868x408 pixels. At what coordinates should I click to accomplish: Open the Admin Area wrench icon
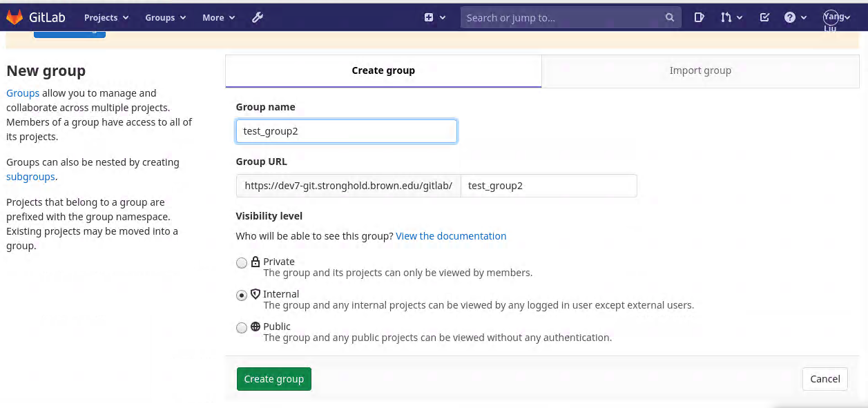[x=258, y=17]
